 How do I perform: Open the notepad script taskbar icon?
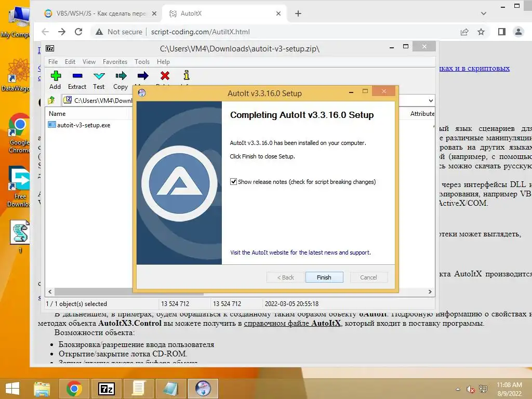click(138, 389)
